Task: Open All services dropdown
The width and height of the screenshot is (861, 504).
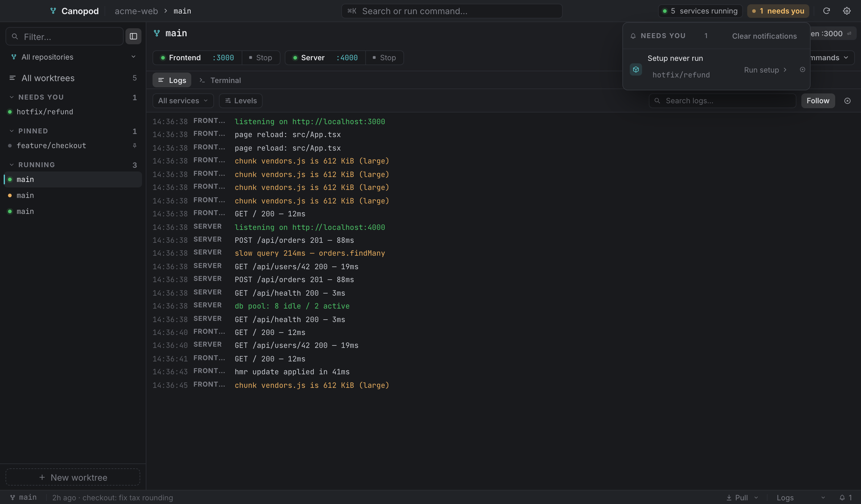Action: 183,101
